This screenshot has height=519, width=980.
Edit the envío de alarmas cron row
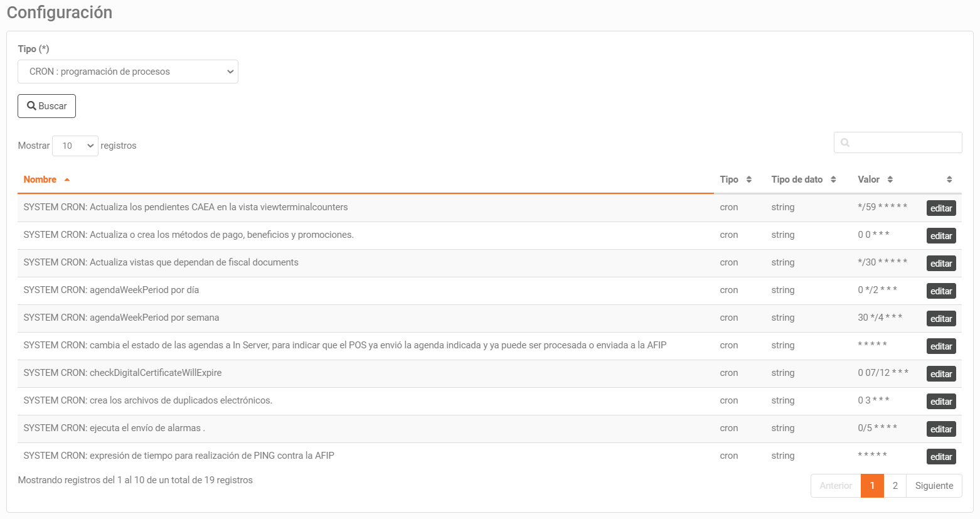941,429
